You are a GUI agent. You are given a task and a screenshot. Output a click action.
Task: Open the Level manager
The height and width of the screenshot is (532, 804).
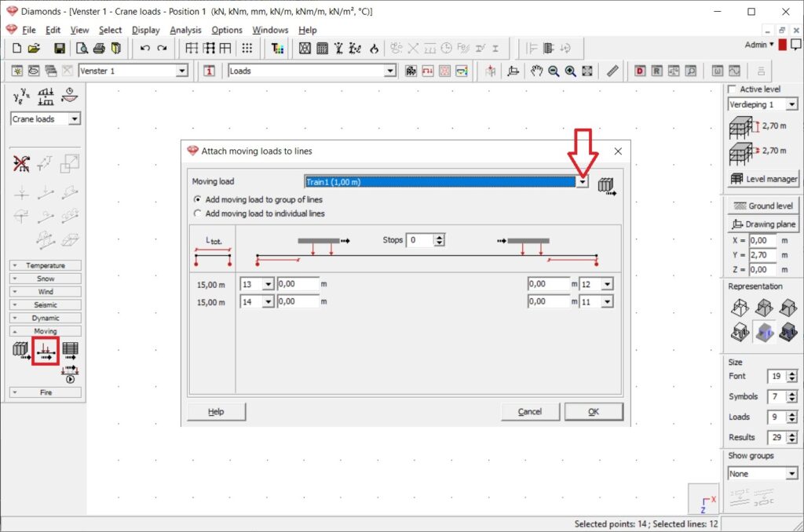[763, 178]
